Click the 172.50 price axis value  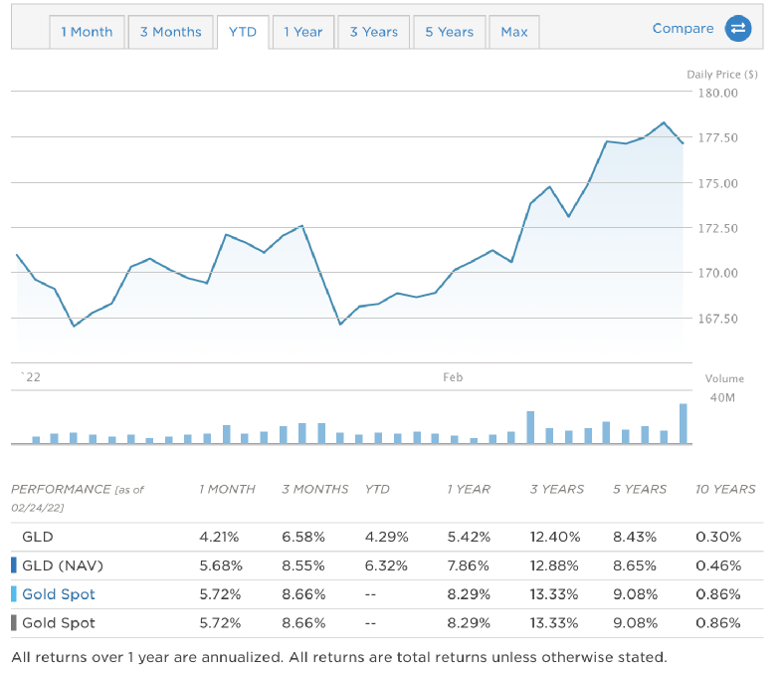point(717,228)
